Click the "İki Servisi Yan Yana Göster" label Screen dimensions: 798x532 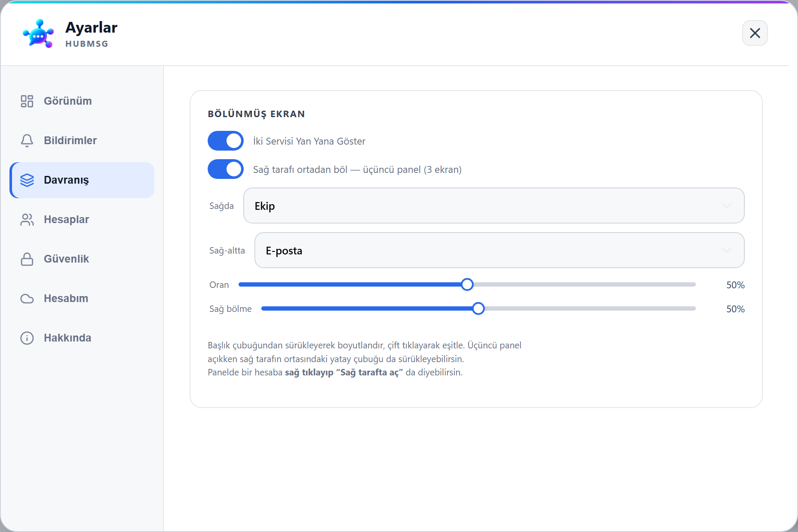click(309, 141)
